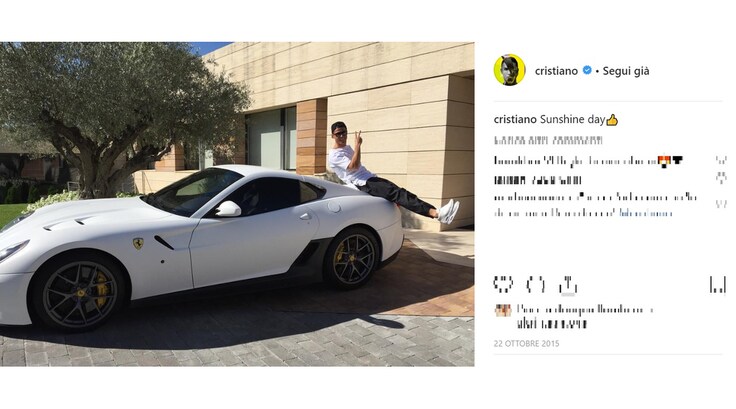736x409 pixels.
Task: Like the second comment with its heart
Action: click(721, 177)
